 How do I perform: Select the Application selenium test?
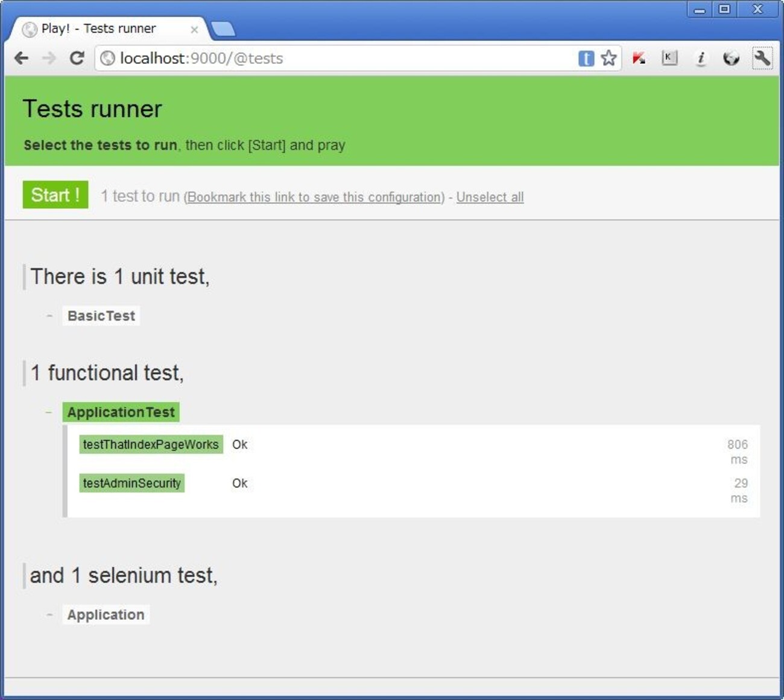(106, 614)
